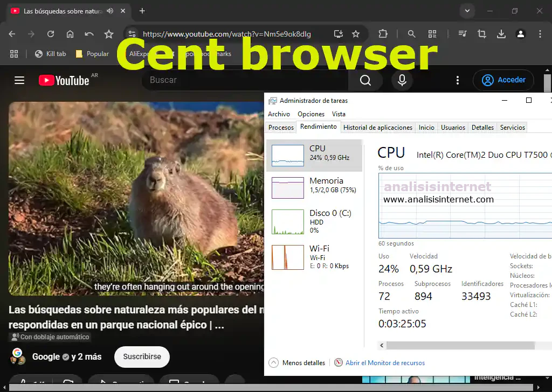Open site information icon in address bar
The height and width of the screenshot is (392, 552).
click(x=132, y=34)
